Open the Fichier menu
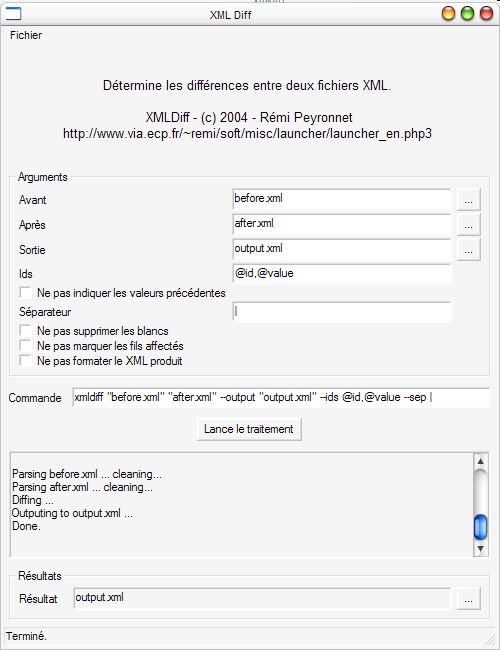The width and height of the screenshot is (500, 650). tap(26, 35)
